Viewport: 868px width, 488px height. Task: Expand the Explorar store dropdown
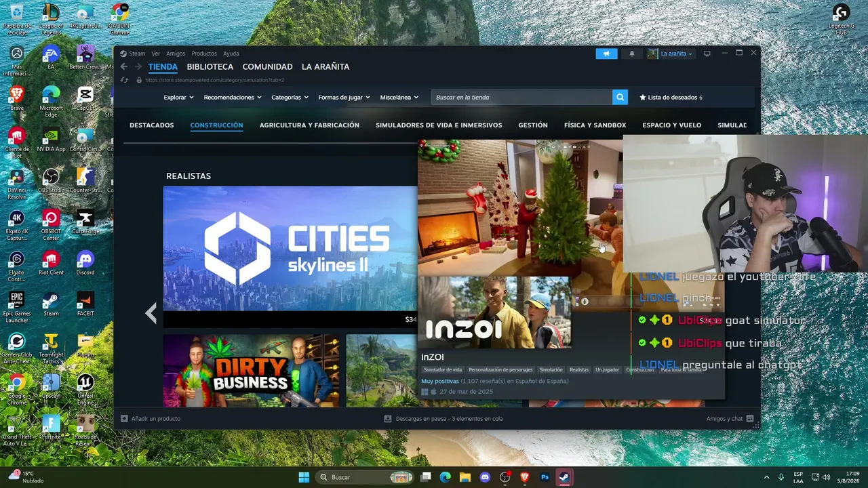(x=178, y=98)
